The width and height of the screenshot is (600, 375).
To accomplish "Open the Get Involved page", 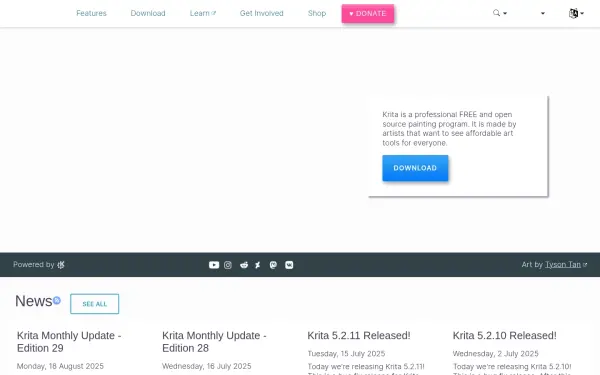I will coord(262,13).
